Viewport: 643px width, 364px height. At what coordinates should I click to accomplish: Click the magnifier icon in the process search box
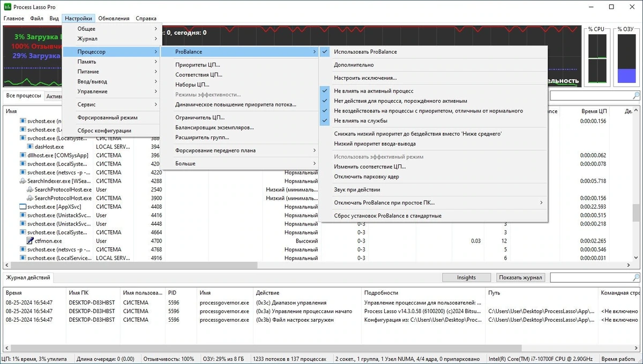click(636, 96)
